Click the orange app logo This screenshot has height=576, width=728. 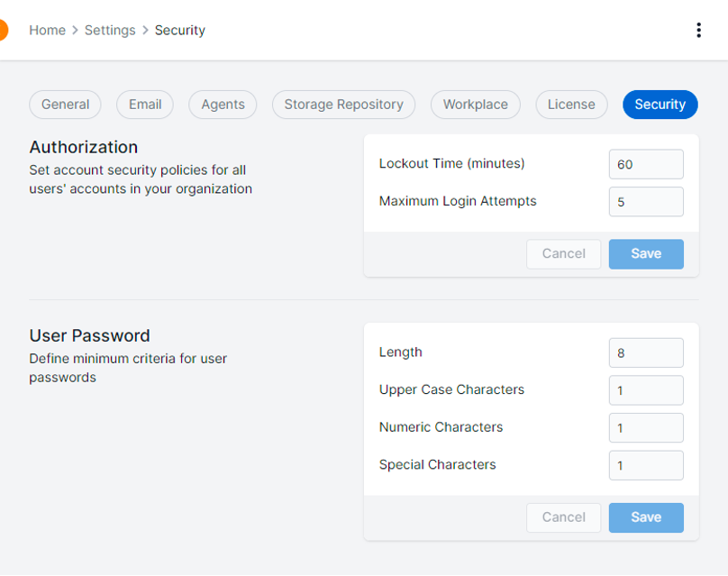(4, 29)
